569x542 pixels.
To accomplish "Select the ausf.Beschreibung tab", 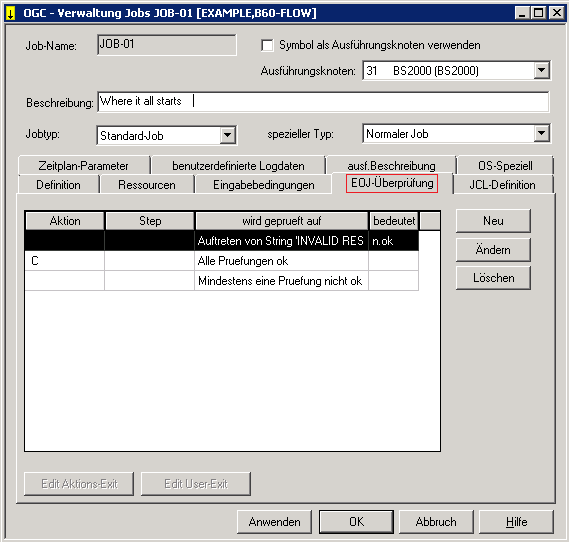I will pyautogui.click(x=391, y=165).
